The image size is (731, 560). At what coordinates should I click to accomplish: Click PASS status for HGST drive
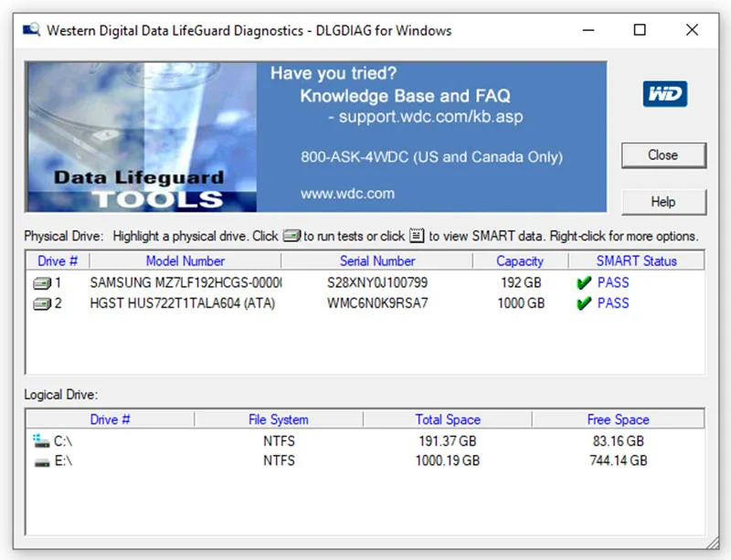tap(613, 303)
